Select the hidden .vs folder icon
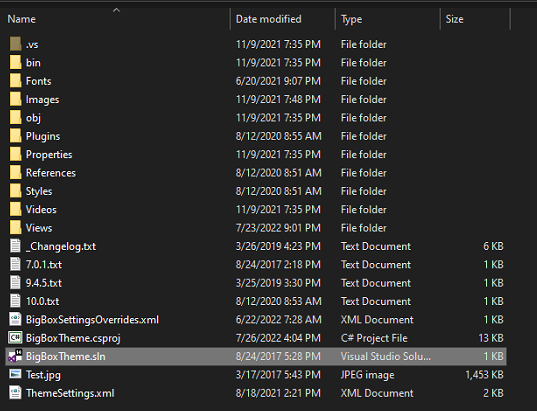 click(x=15, y=44)
